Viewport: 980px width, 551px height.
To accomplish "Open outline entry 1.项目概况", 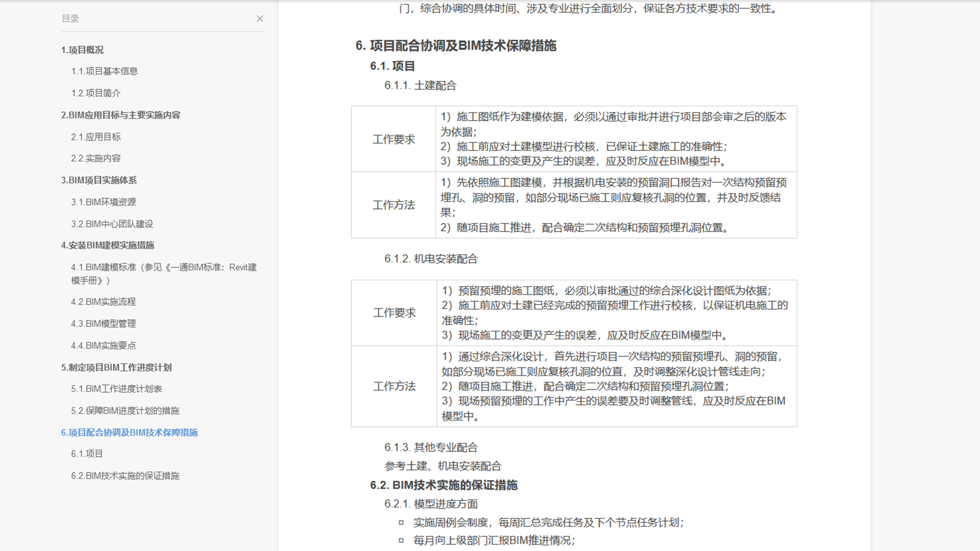I will pos(82,50).
